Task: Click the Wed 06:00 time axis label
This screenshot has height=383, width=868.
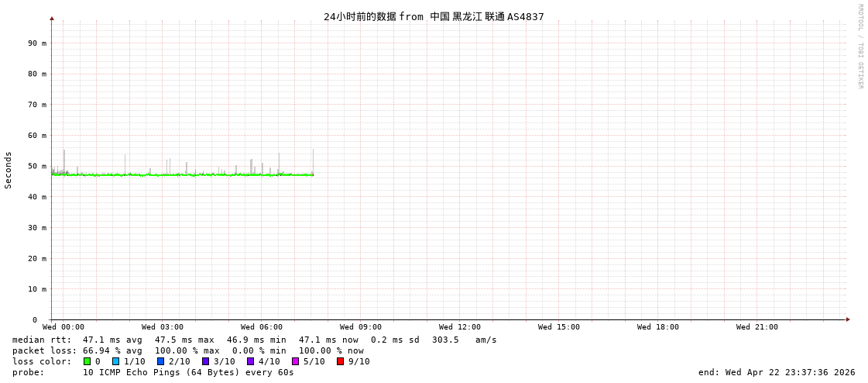Action: 261,327
